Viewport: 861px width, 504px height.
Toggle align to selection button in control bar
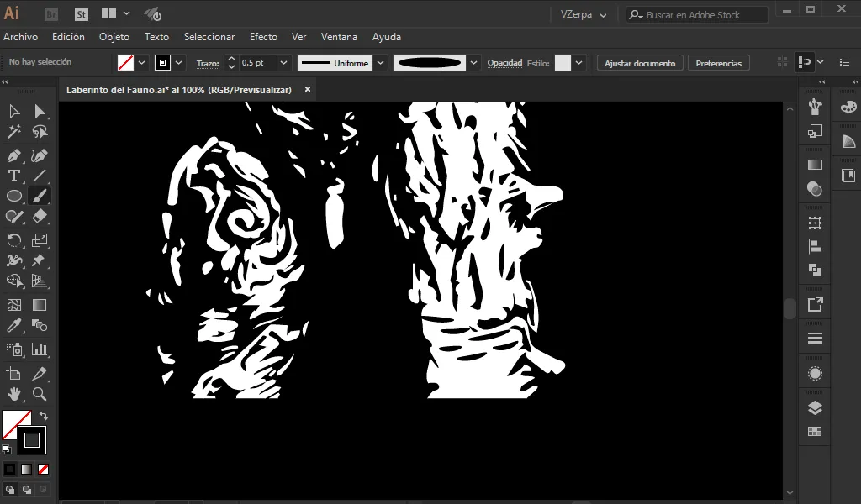(x=805, y=62)
